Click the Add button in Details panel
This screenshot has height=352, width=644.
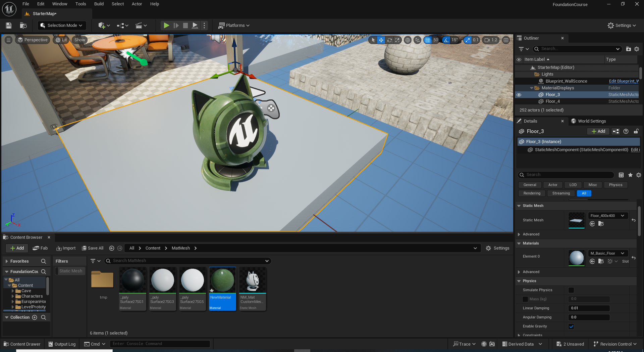point(598,131)
